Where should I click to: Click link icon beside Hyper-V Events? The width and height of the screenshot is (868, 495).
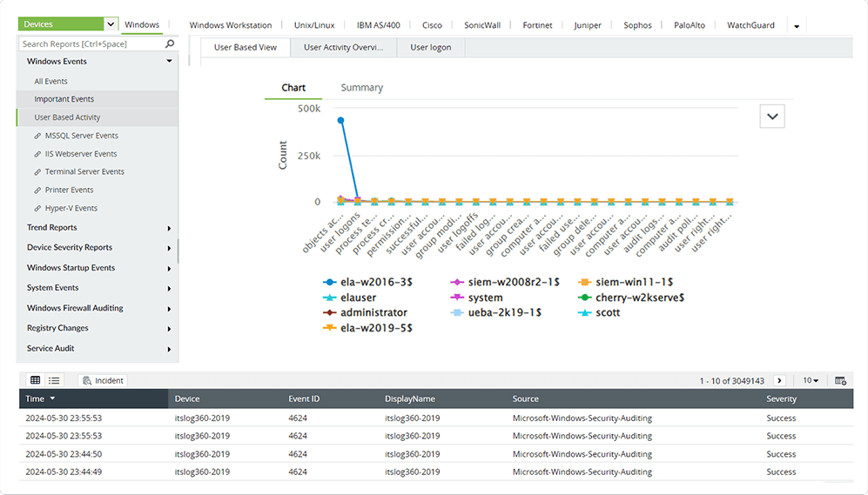[x=37, y=209]
